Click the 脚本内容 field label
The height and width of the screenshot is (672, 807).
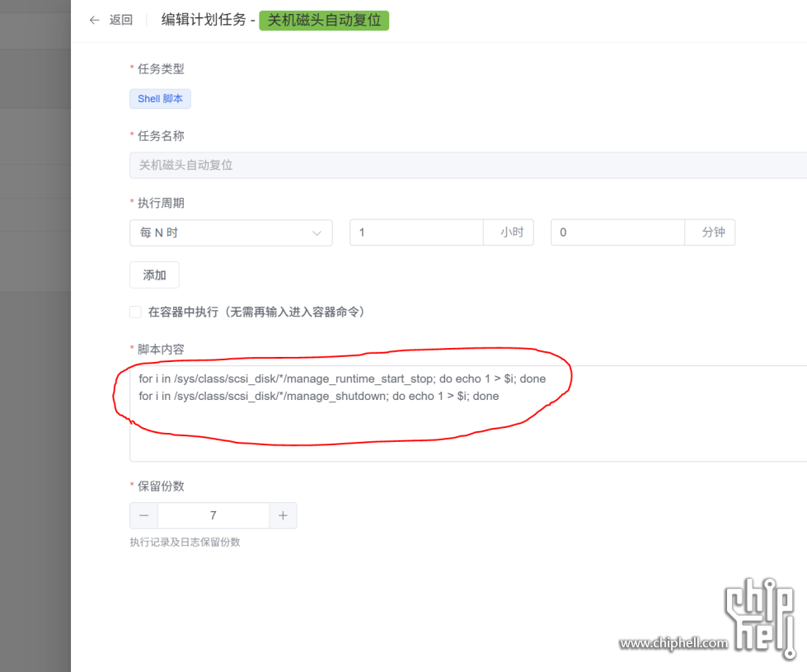[x=161, y=350]
